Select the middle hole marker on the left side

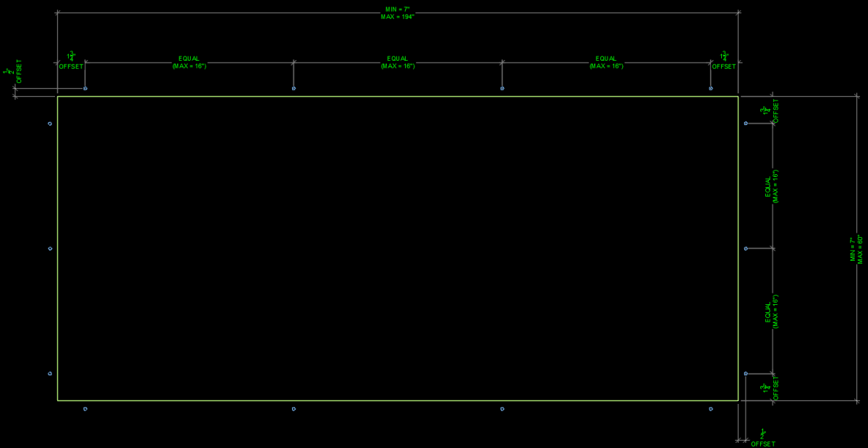(x=50, y=249)
